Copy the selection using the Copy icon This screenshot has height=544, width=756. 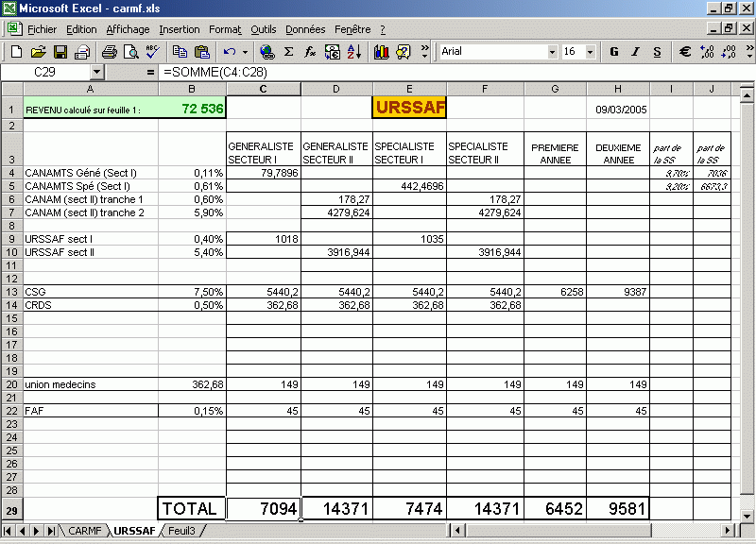click(180, 52)
